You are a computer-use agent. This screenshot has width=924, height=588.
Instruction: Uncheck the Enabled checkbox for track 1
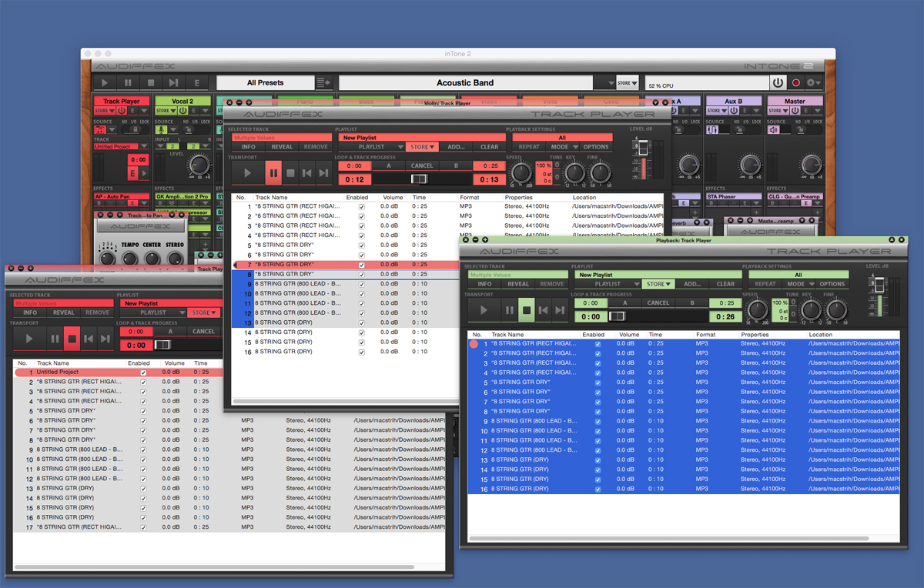click(x=360, y=205)
